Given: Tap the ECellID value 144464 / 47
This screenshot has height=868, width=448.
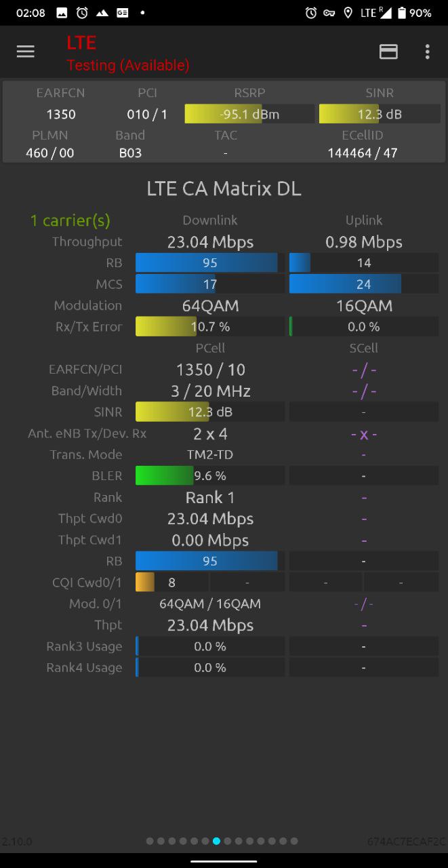Looking at the screenshot, I should point(363,153).
